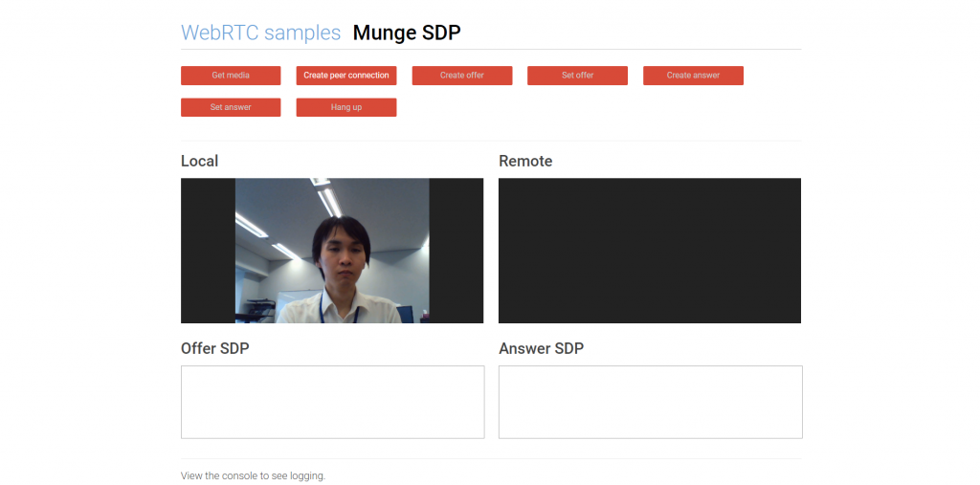Click the Create offer button

(x=462, y=76)
